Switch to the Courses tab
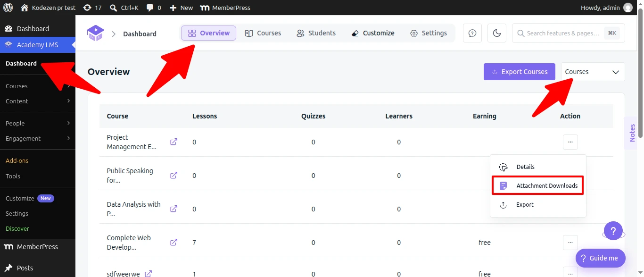 263,33
